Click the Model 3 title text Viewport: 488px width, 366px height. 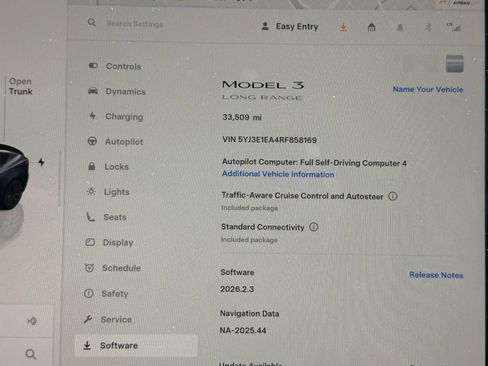pyautogui.click(x=263, y=85)
